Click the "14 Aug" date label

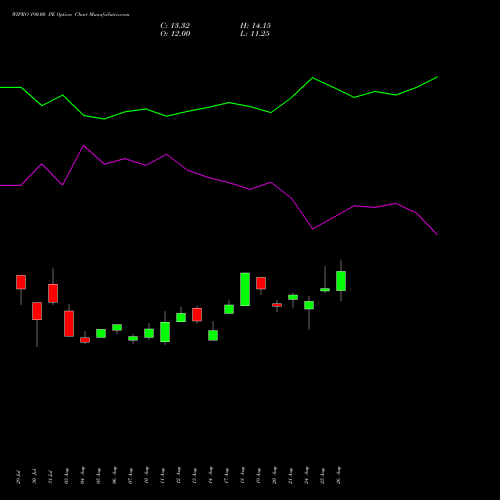pyautogui.click(x=210, y=476)
